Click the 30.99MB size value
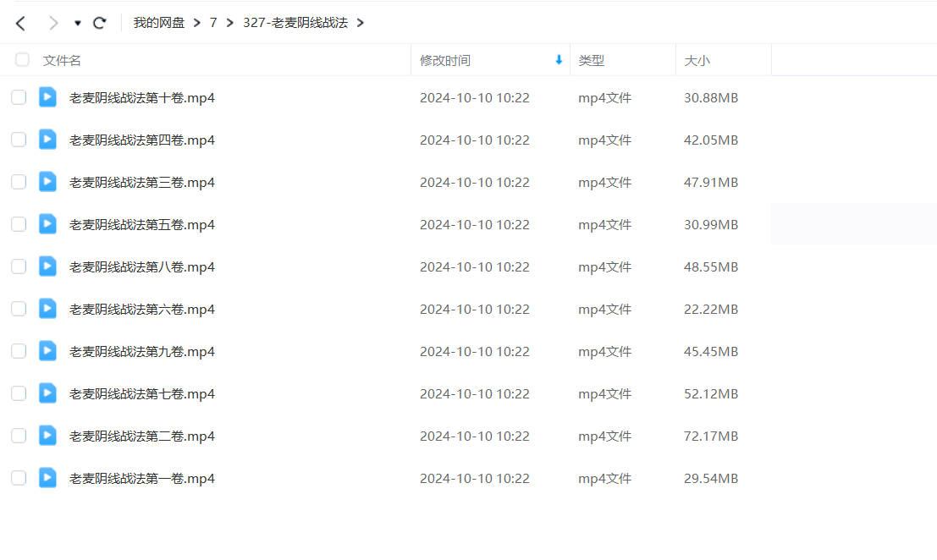 [x=711, y=225]
